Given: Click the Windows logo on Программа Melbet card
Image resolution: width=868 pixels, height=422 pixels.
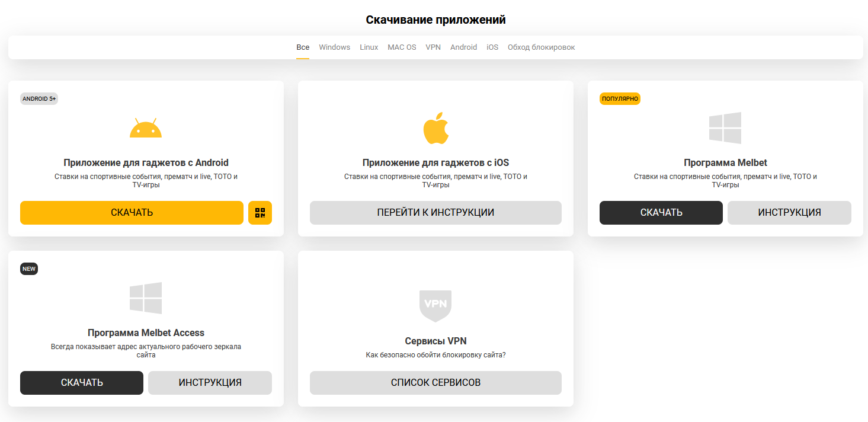Looking at the screenshot, I should [725, 128].
